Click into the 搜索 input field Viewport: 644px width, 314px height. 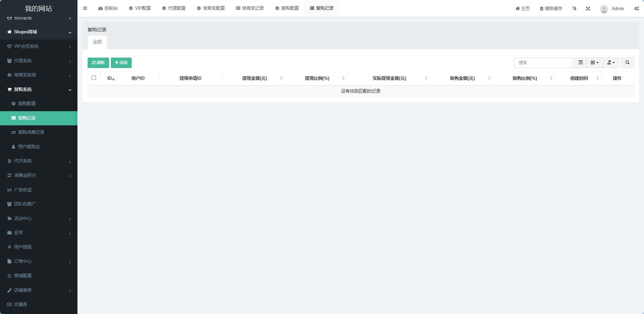click(x=543, y=63)
